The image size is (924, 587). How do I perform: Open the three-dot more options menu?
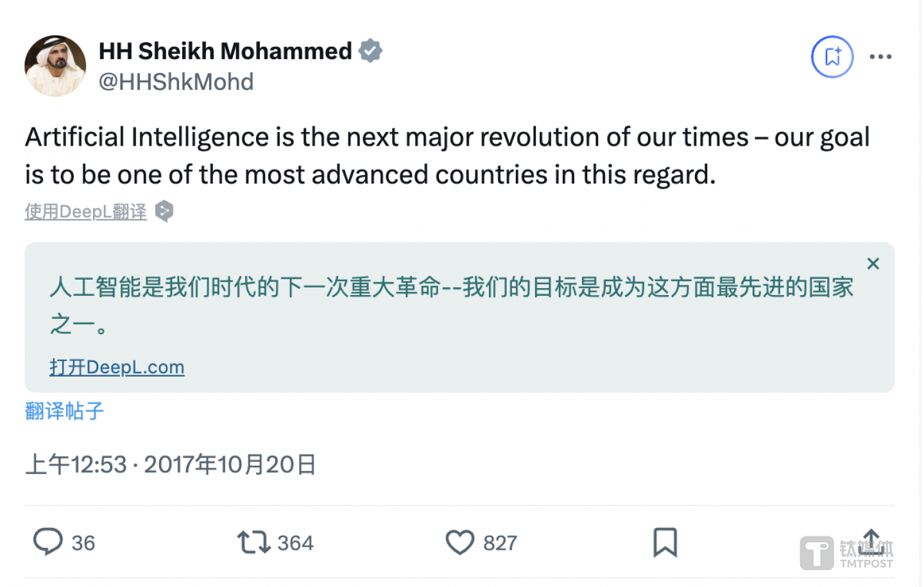[x=880, y=56]
